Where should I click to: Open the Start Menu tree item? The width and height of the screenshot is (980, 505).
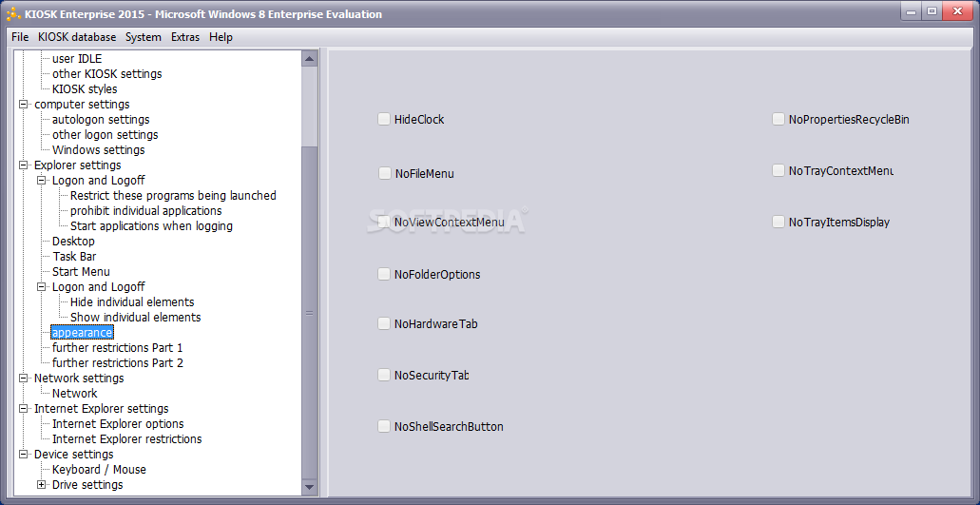click(81, 271)
